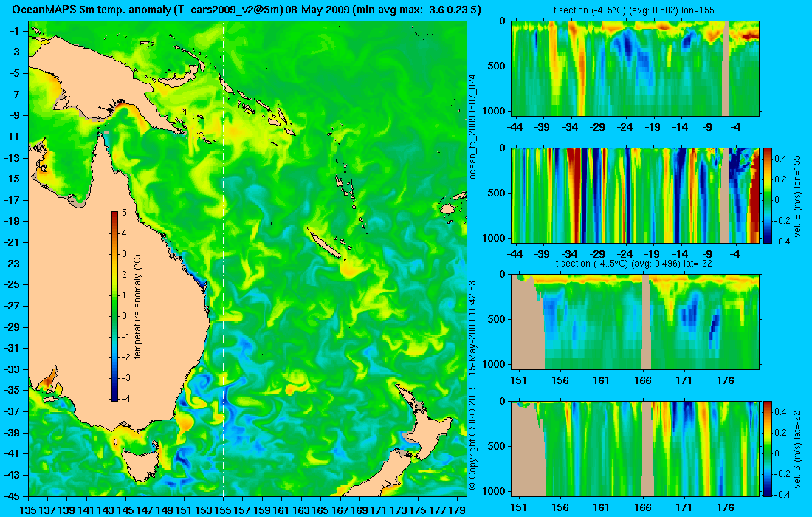Screen dimensions: 812x517
Task: Click the 't section' lon=155 panel title
Action: pyautogui.click(x=635, y=10)
